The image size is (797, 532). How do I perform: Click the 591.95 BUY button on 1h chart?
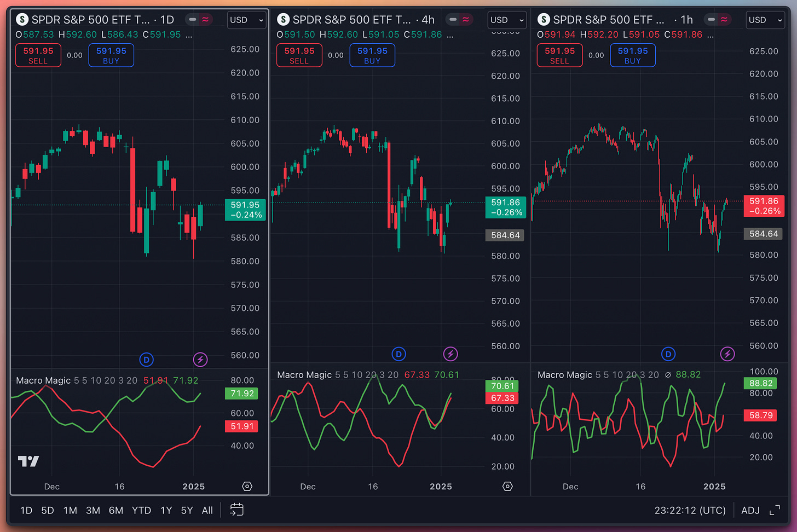click(x=633, y=55)
